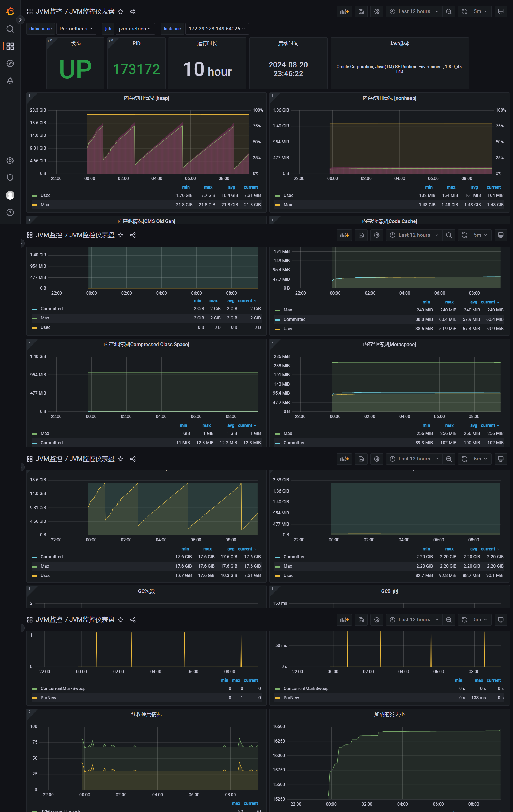Click the green color swatch beside heap Used
The width and height of the screenshot is (513, 812).
click(34, 196)
